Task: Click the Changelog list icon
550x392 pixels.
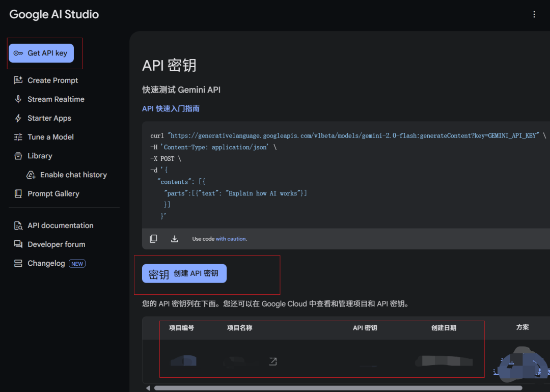Action: [x=18, y=263]
